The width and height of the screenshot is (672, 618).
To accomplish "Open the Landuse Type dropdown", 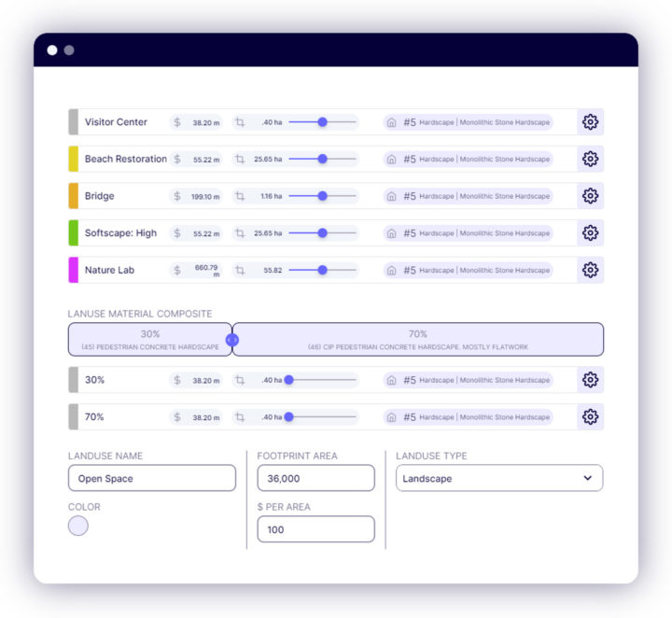I will 498,478.
